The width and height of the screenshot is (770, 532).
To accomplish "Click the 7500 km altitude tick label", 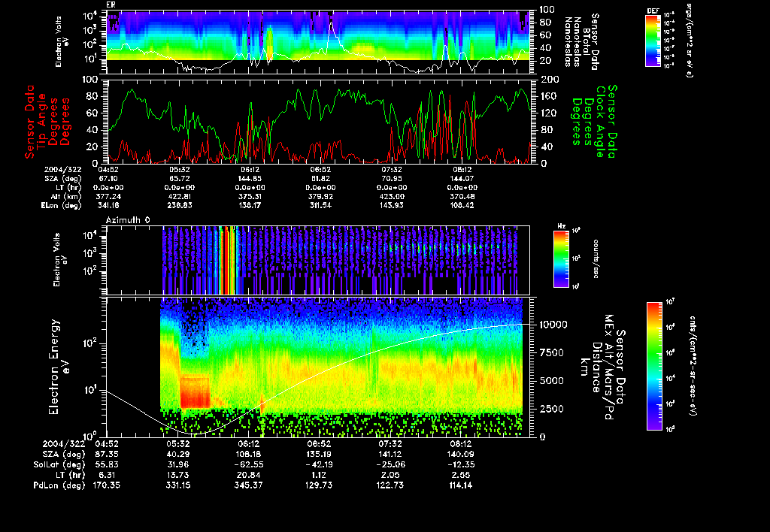I will click(x=550, y=353).
